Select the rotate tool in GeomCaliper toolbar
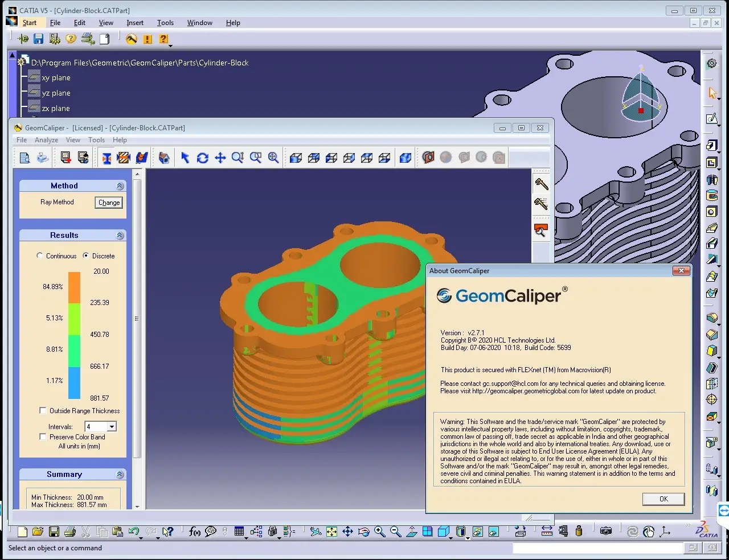The width and height of the screenshot is (729, 560). click(203, 158)
